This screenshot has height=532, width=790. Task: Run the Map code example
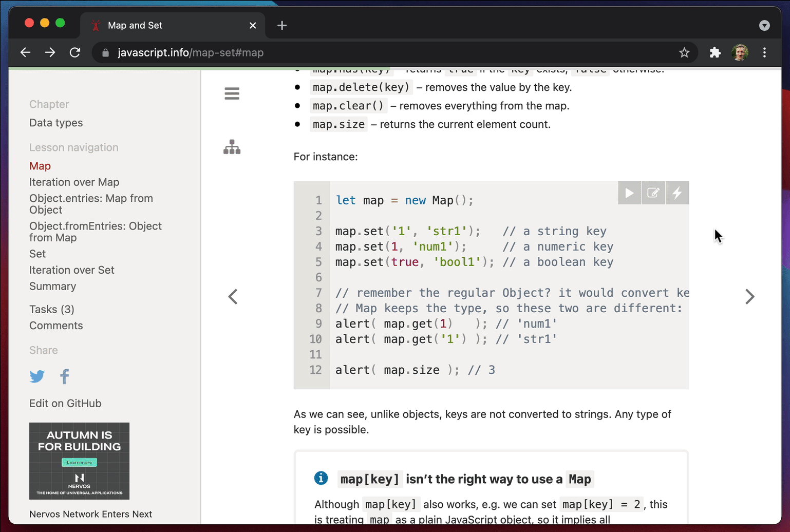tap(629, 193)
